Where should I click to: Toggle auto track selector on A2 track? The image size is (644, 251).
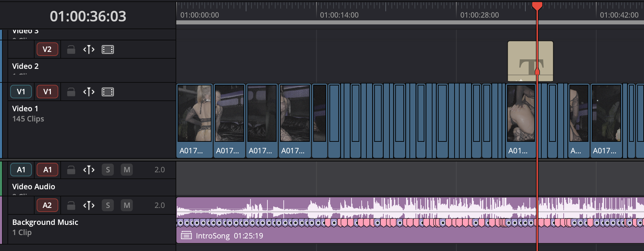(89, 205)
